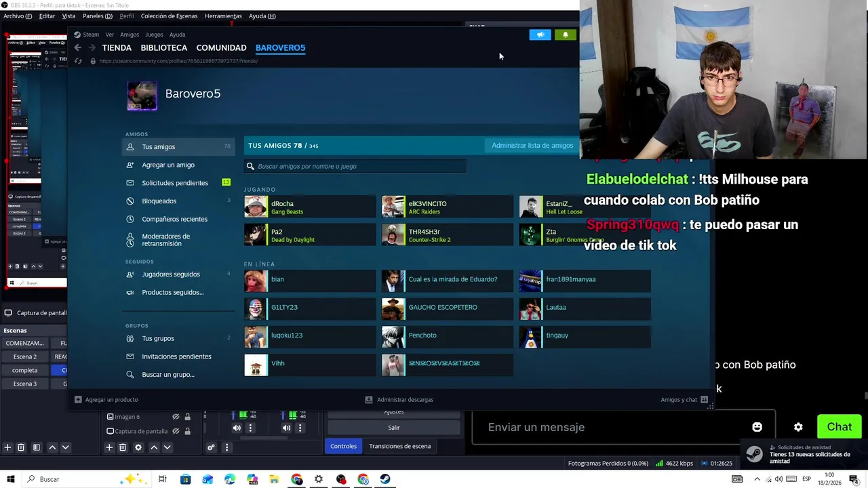The image size is (868, 488).
Task: Click the Agregar un producto plus icon
Action: click(78, 400)
